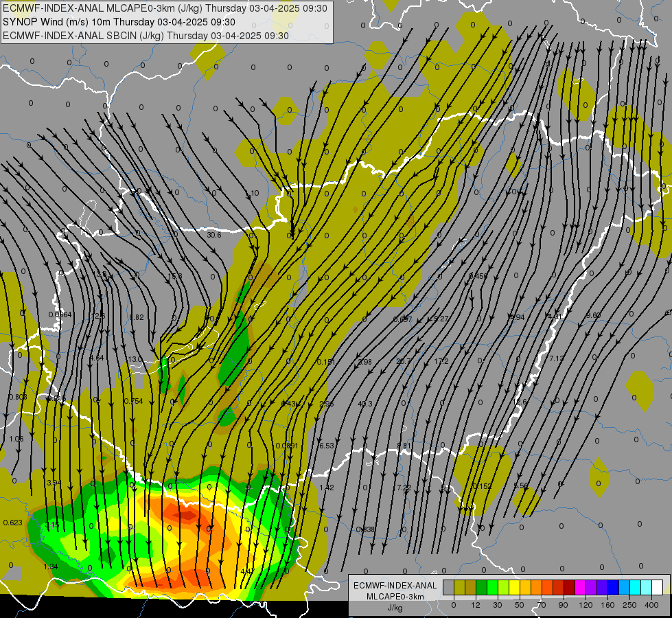Click the map value 5.56

[x=521, y=485]
